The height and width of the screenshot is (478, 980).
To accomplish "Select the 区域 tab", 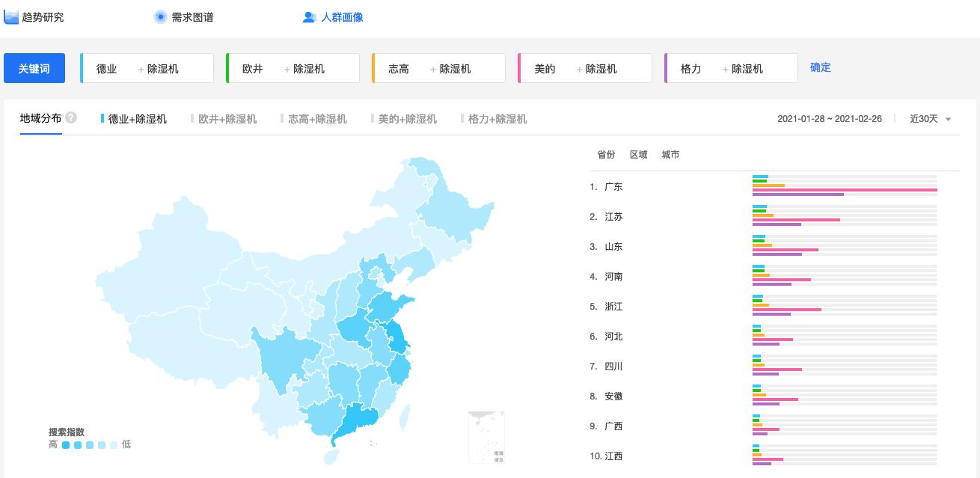I will (639, 155).
